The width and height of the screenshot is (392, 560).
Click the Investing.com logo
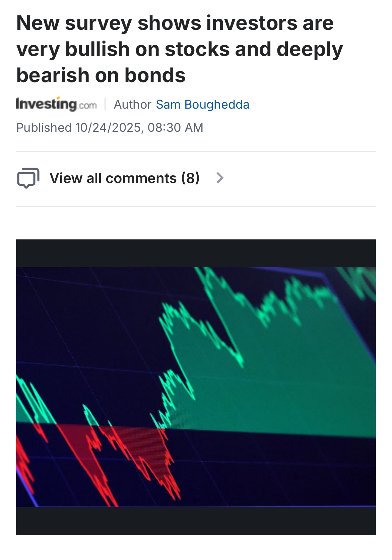56,104
